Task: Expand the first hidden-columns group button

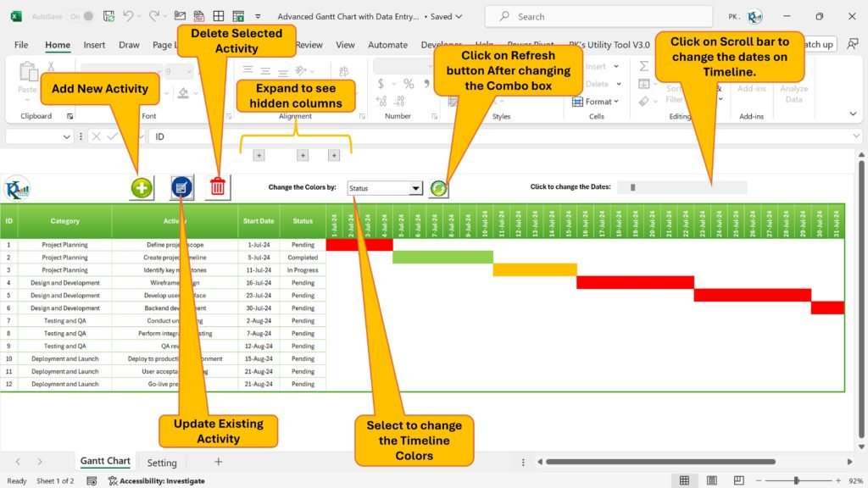Action: pyautogui.click(x=257, y=155)
